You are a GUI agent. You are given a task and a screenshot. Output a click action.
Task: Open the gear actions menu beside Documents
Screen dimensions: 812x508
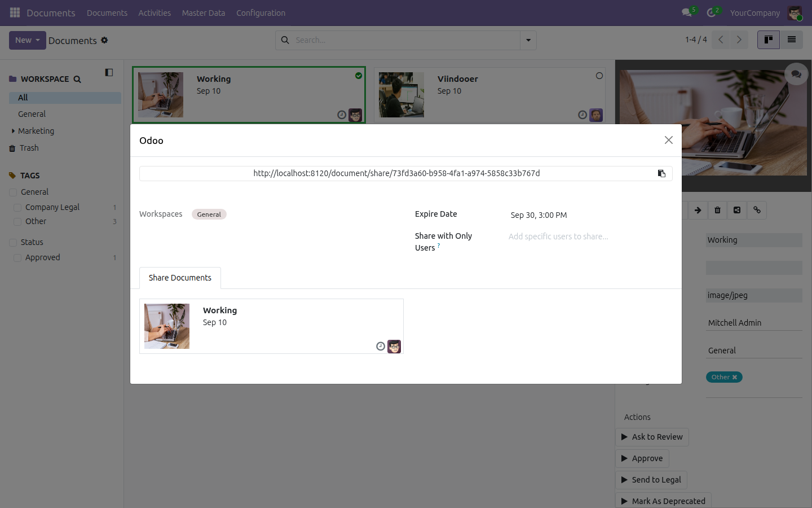(x=104, y=40)
